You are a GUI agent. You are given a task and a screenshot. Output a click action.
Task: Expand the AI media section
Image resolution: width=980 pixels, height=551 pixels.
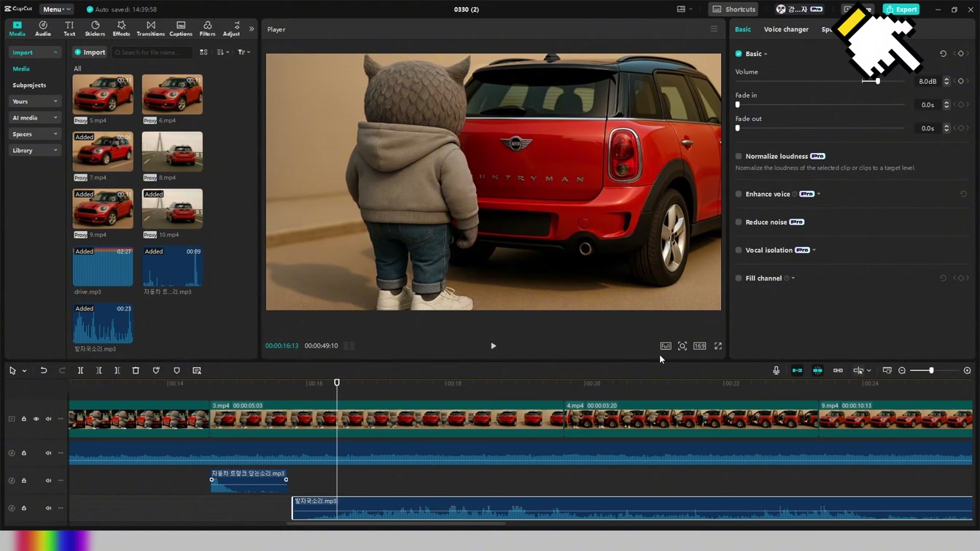pos(34,118)
